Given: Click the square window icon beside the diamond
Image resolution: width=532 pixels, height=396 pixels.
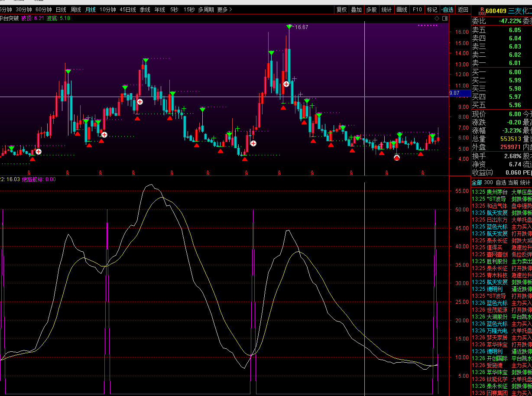Looking at the screenshot, I should 444,19.
